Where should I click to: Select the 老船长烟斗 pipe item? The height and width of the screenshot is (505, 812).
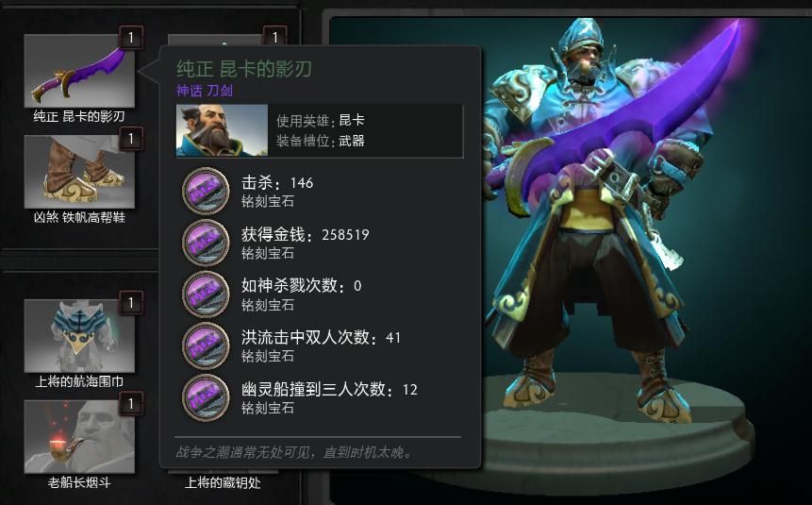tap(79, 436)
